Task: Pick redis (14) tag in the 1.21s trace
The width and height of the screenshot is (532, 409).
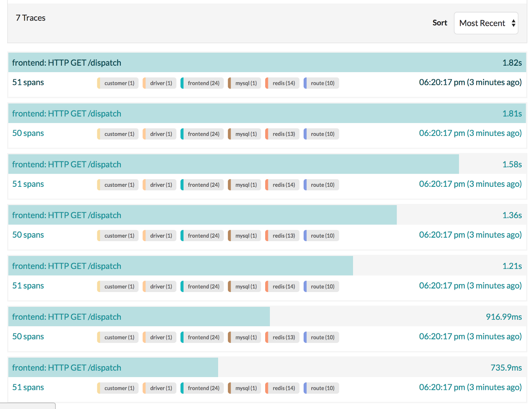Action: 282,287
